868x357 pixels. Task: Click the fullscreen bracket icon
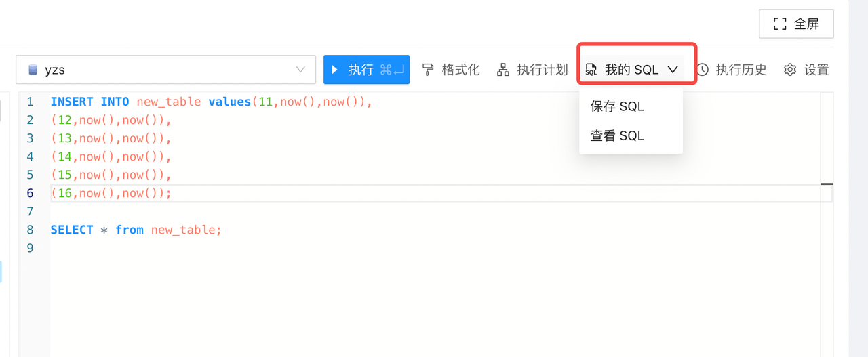click(x=780, y=24)
